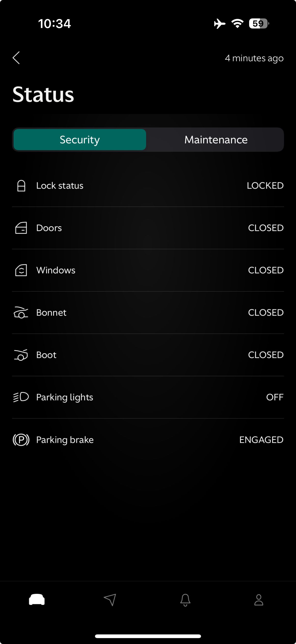Tap the padlock icon beside Lock status
Viewport: 296px width, 644px height.
21,186
